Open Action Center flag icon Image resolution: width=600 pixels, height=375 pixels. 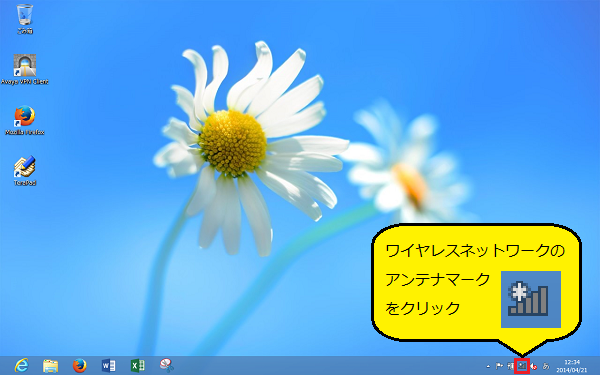tap(499, 366)
